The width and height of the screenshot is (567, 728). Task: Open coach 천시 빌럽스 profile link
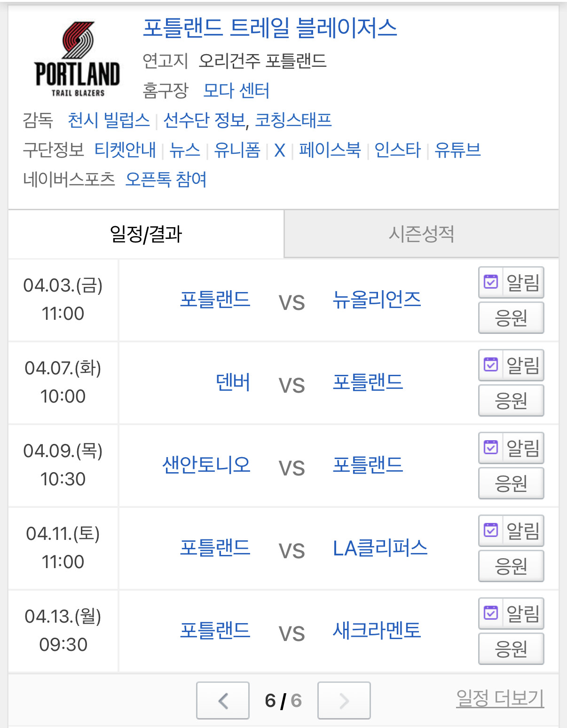[x=109, y=120]
